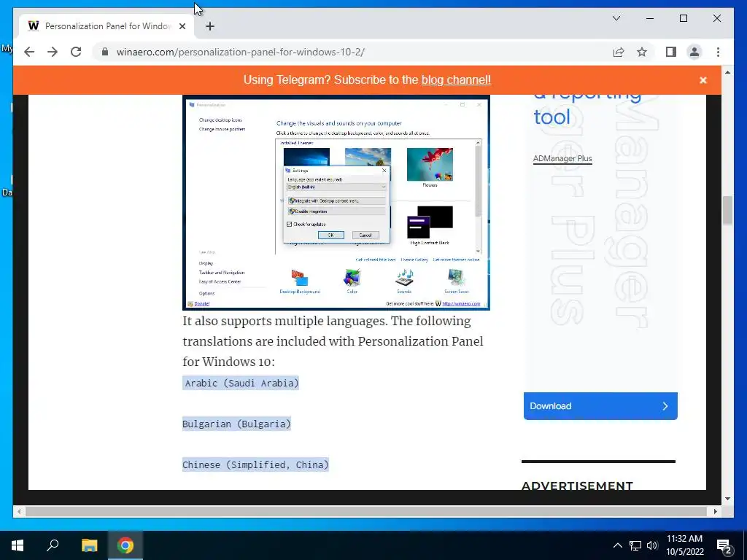This screenshot has width=747, height=560.
Task: Click the horizontal scrollbar left arrow
Action: [x=18, y=511]
